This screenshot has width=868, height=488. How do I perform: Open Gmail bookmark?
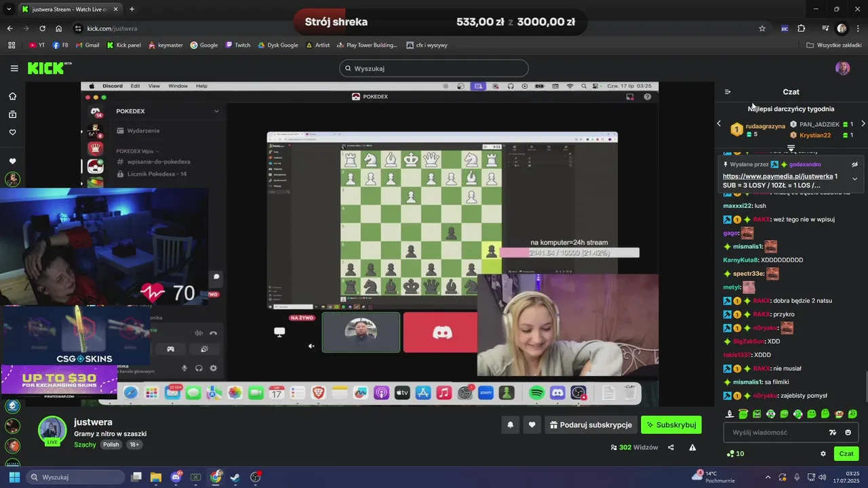(x=87, y=45)
